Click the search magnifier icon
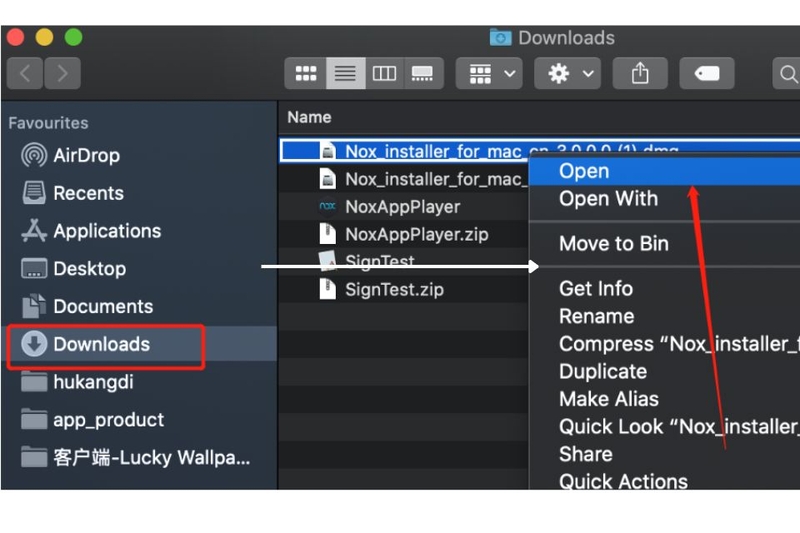 tap(788, 74)
